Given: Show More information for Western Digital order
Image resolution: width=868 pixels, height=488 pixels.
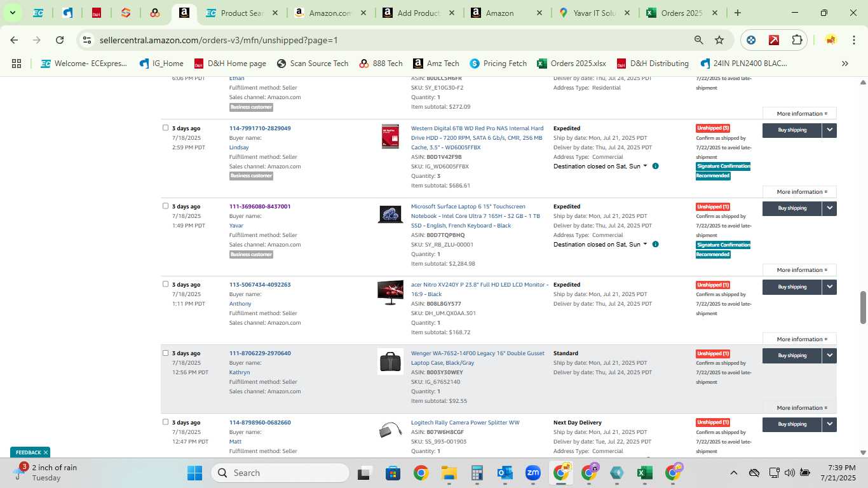Looking at the screenshot, I should pyautogui.click(x=799, y=192).
